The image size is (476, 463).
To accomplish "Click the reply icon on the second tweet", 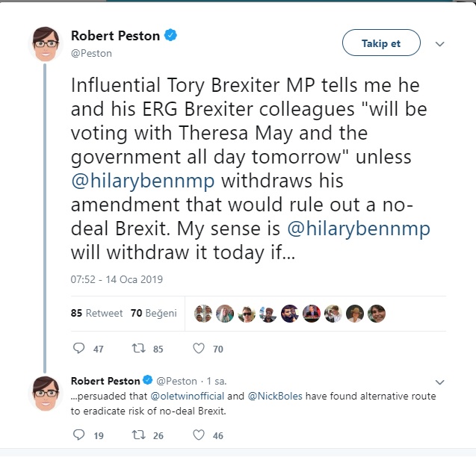I will coord(79,435).
